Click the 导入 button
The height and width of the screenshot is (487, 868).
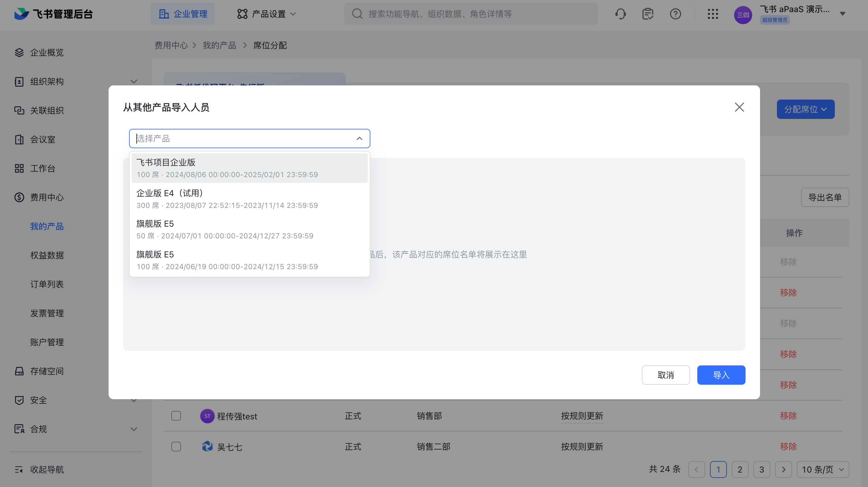tap(721, 375)
